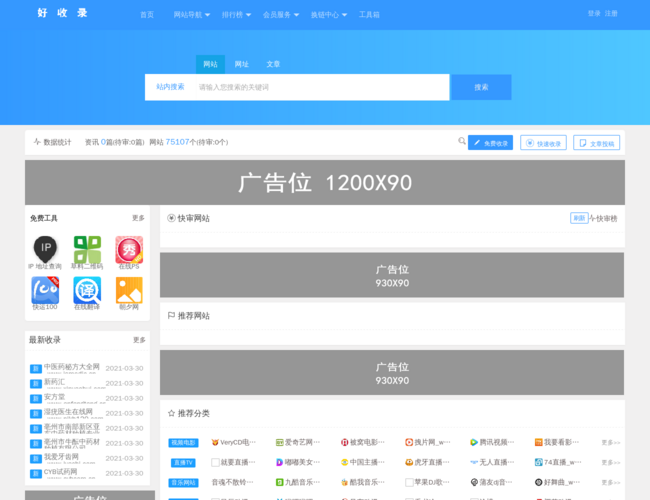The image size is (650, 500).
Task: Expand the 换链中心 dropdown menu
Action: pos(329,15)
